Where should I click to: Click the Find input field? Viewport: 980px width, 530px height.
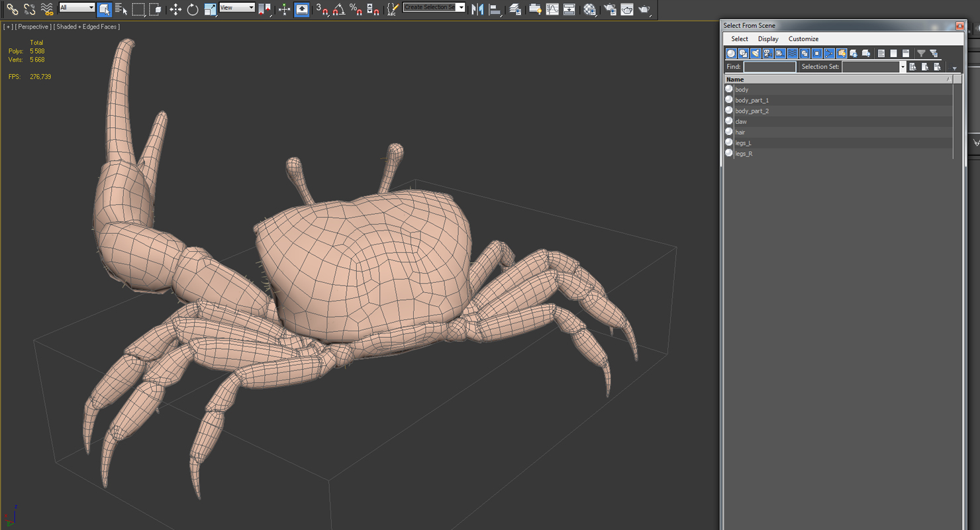pyautogui.click(x=769, y=67)
